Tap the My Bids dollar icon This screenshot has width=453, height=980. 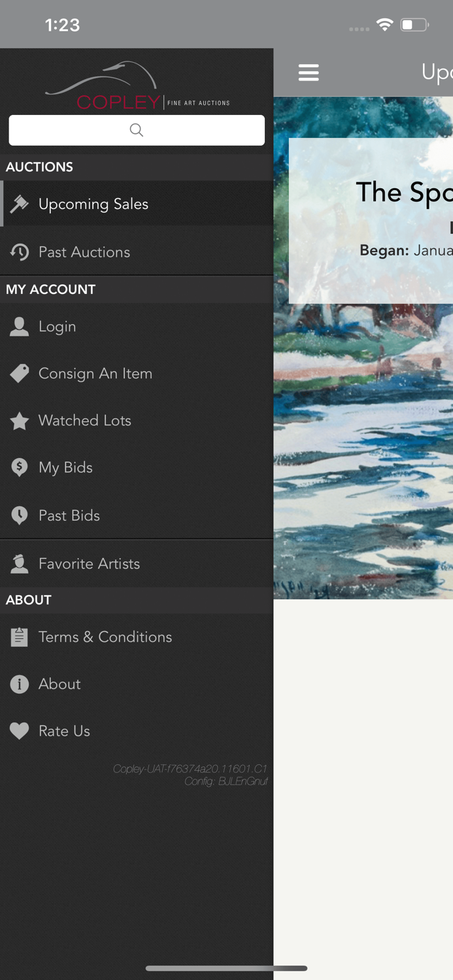click(x=19, y=467)
